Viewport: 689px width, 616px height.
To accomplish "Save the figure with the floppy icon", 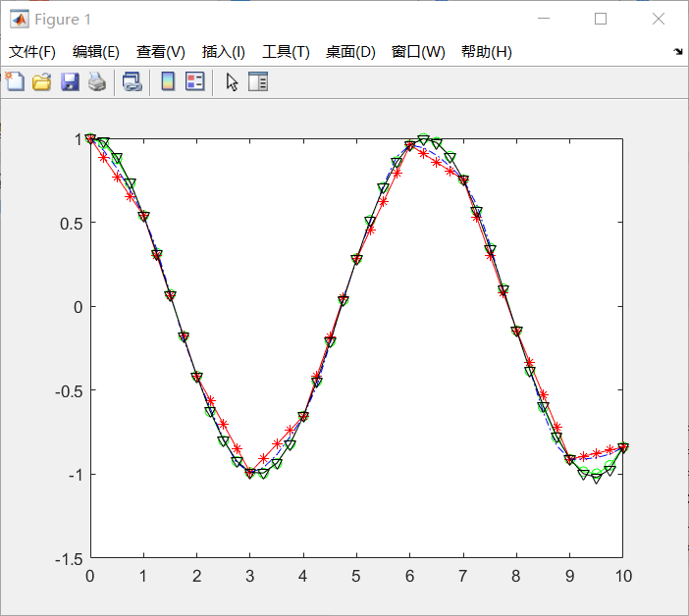I will pyautogui.click(x=70, y=81).
